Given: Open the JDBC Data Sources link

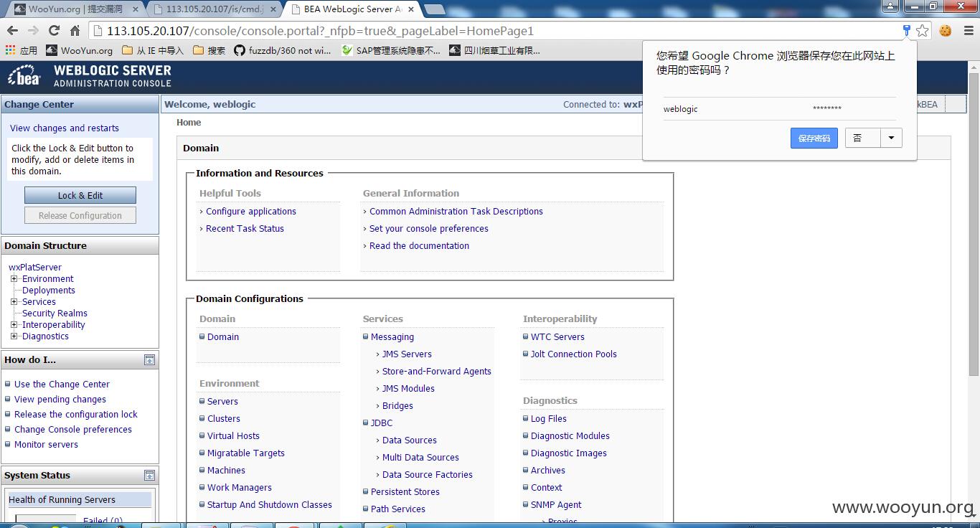Looking at the screenshot, I should point(410,440).
